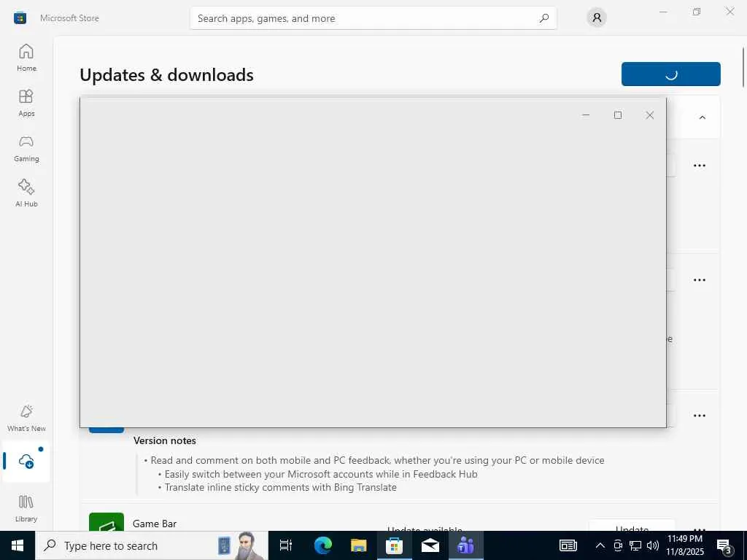Open What's New in sidebar
The width and height of the screenshot is (747, 560).
click(26, 418)
